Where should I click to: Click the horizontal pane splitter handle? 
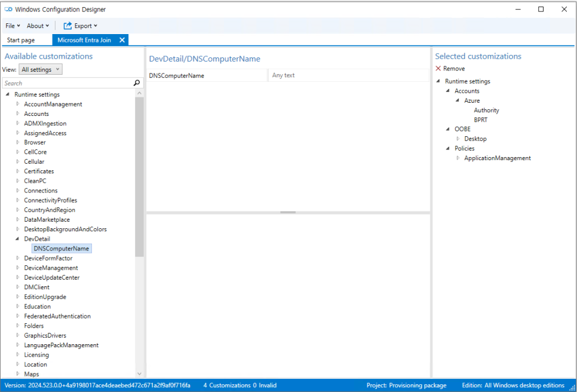point(288,212)
